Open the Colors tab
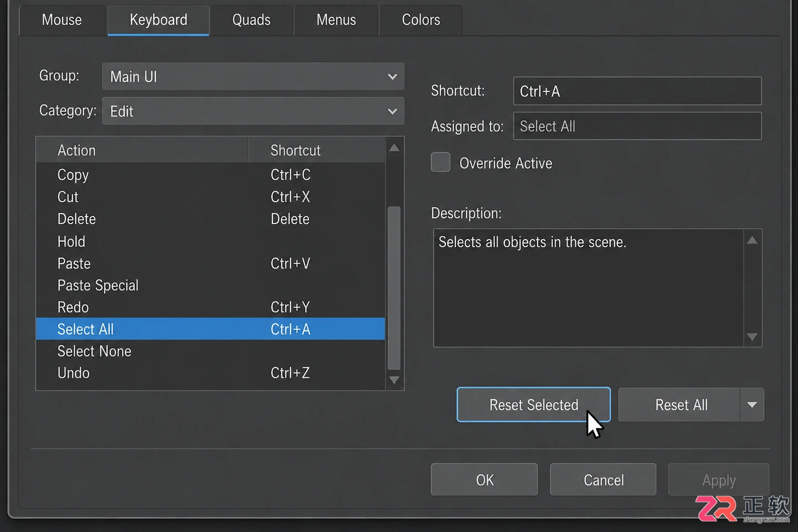The image size is (798, 532). (x=421, y=20)
